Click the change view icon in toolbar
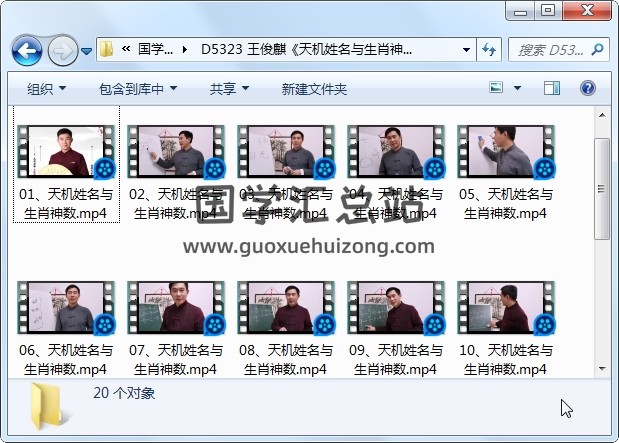619x443 pixels. [x=496, y=89]
